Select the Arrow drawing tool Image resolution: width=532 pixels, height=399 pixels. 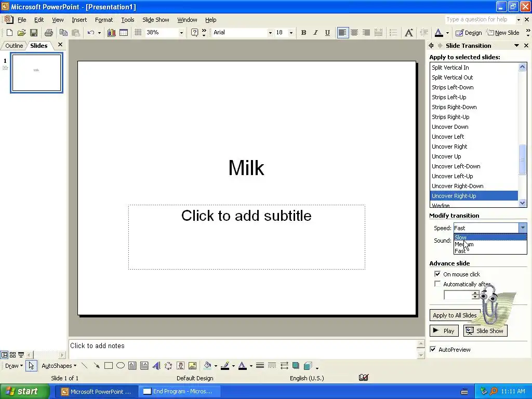pyautogui.click(x=97, y=366)
